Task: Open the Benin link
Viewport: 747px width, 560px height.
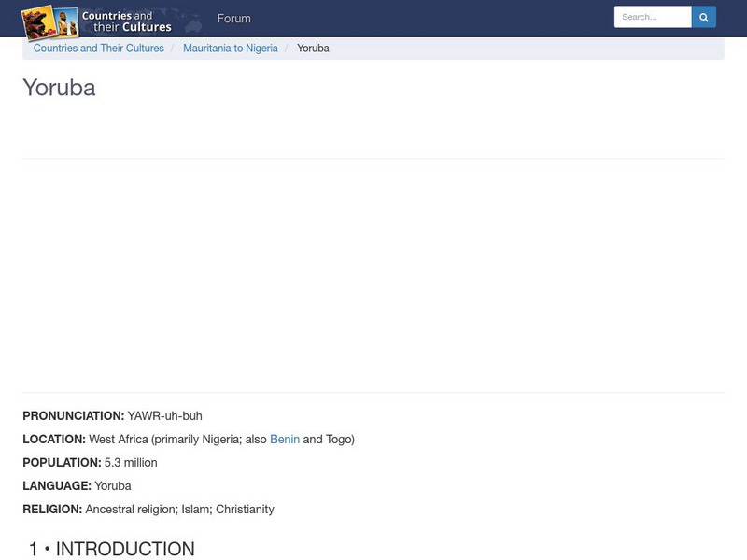Action: pyautogui.click(x=285, y=439)
